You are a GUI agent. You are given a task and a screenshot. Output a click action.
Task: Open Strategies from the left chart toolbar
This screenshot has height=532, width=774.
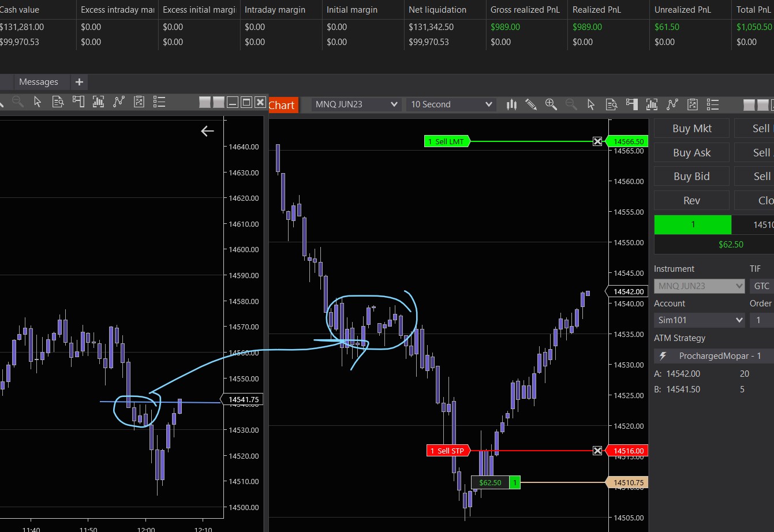tap(118, 102)
